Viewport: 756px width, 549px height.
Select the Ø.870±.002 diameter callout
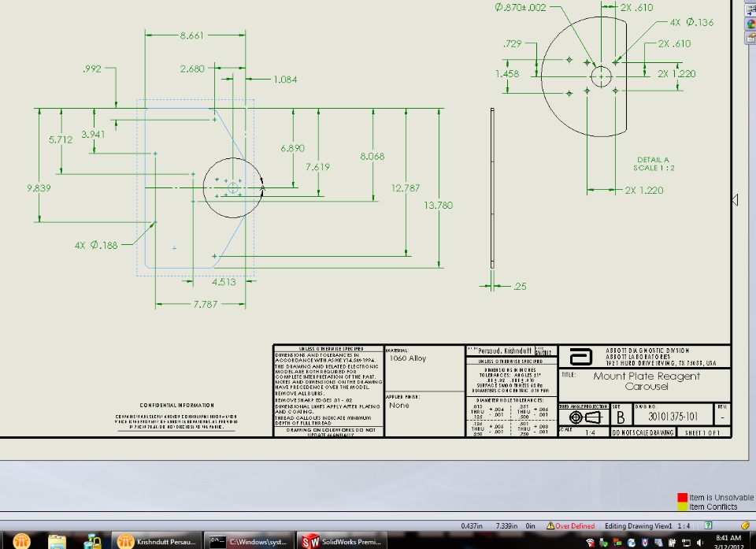click(x=521, y=7)
